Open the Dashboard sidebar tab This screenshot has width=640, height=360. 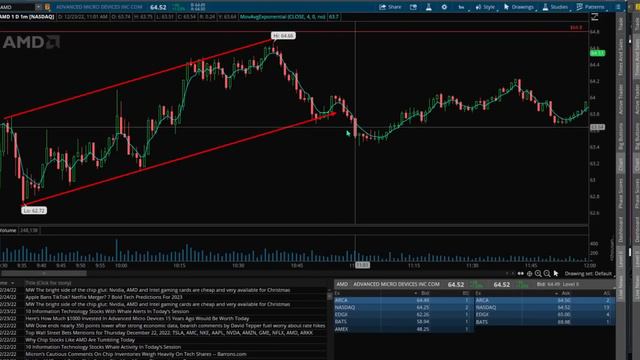[621, 230]
